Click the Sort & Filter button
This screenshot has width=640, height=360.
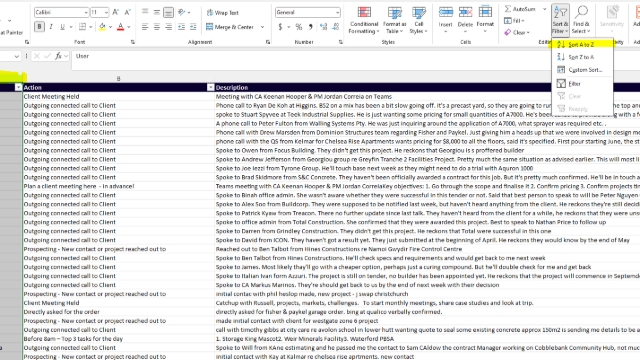point(560,20)
